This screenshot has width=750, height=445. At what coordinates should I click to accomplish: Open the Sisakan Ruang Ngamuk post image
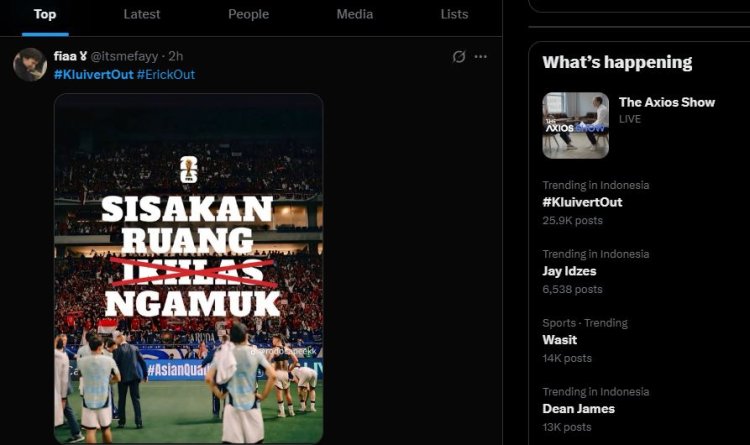click(188, 268)
